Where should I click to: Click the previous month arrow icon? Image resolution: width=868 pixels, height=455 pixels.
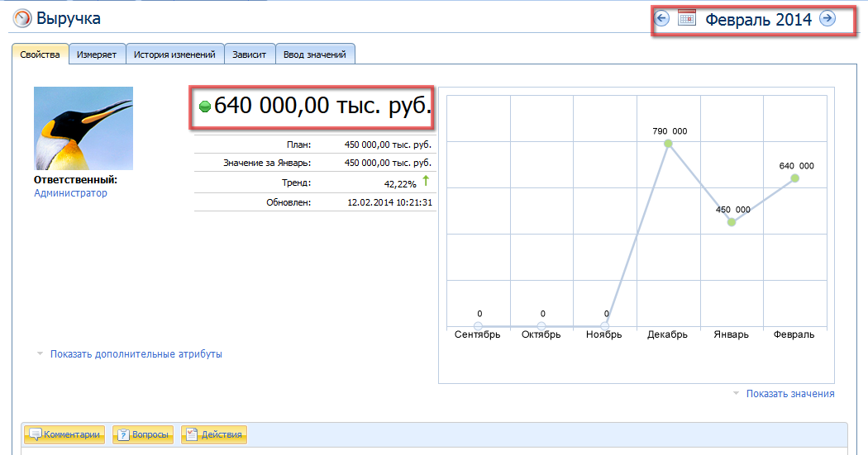point(661,19)
